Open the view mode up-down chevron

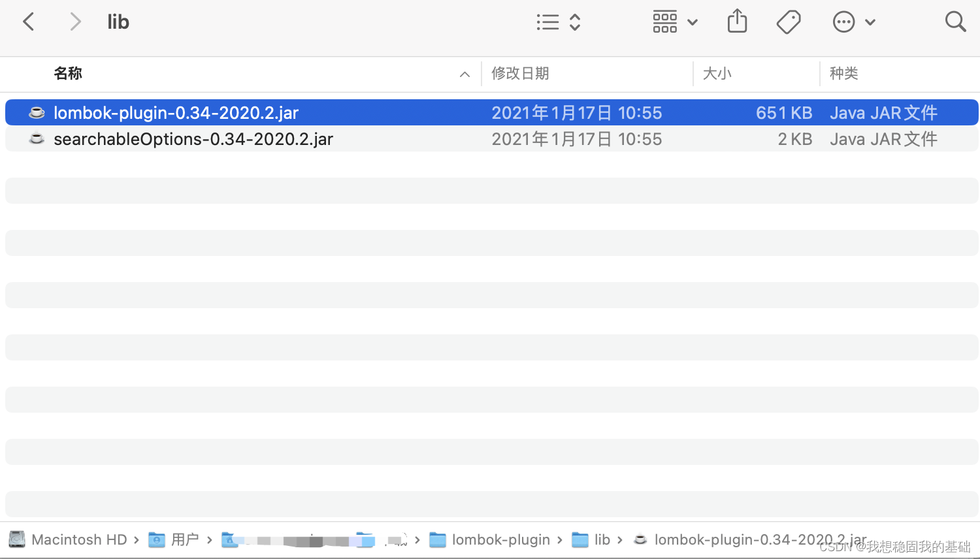[575, 22]
